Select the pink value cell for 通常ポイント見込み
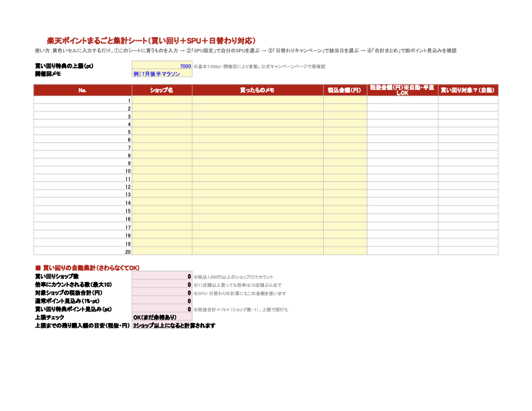 pyautogui.click(x=162, y=300)
